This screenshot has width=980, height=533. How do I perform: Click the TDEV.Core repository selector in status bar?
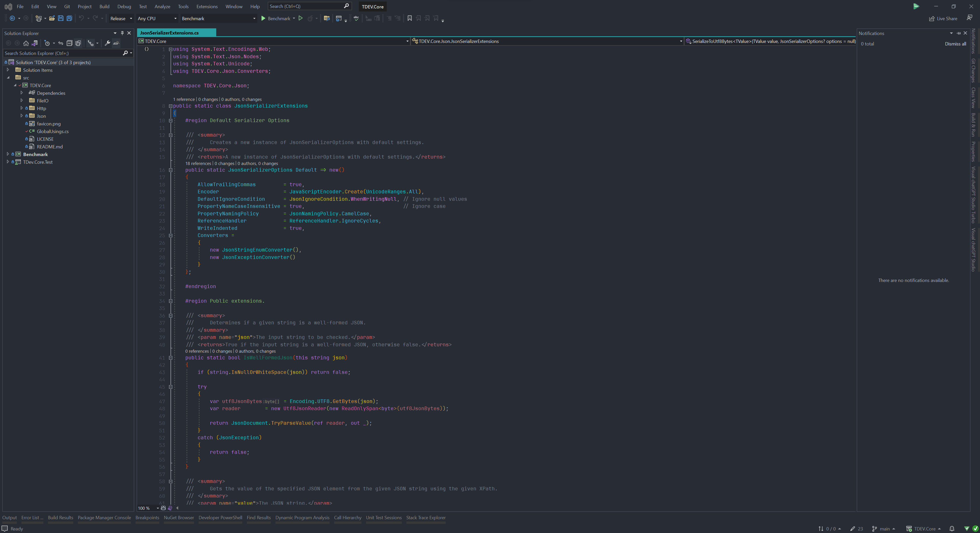pos(924,528)
